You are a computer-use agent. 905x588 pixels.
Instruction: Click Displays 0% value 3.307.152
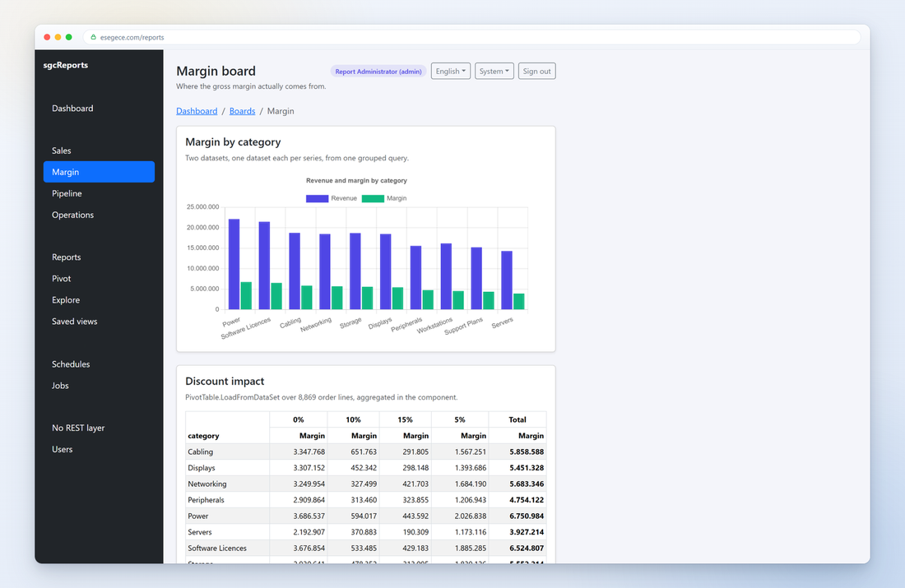point(309,468)
